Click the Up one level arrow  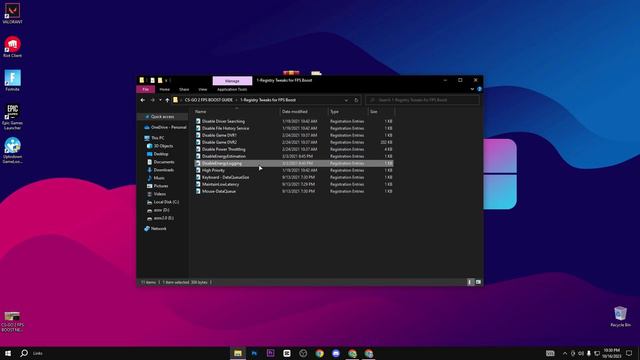tap(167, 100)
